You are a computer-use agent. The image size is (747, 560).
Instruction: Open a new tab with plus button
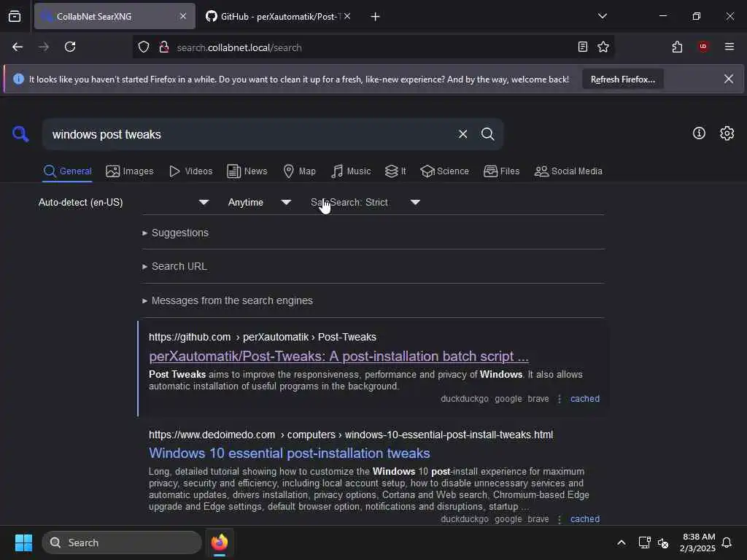(x=375, y=17)
